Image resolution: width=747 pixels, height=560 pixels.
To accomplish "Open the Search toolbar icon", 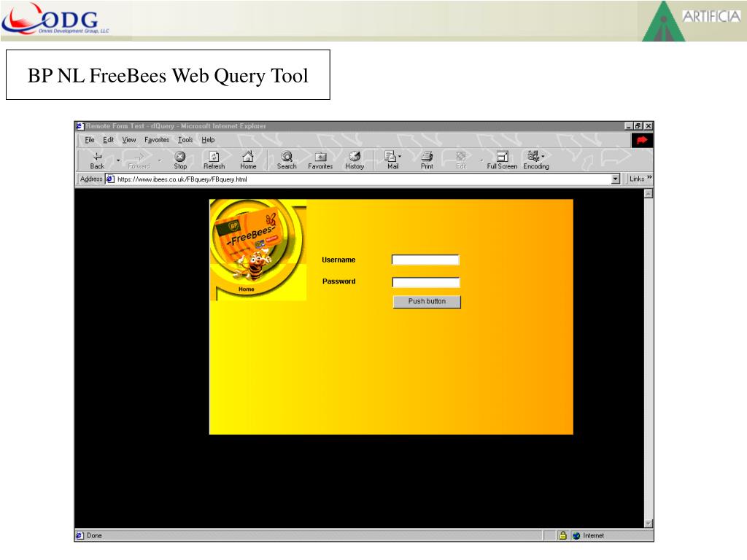I will point(287,160).
